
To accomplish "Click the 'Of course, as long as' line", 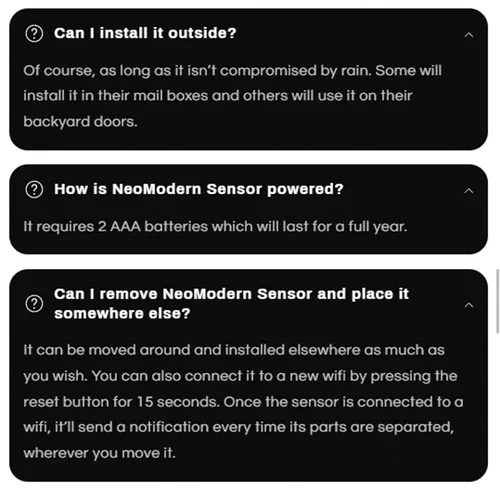I will click(x=232, y=71).
